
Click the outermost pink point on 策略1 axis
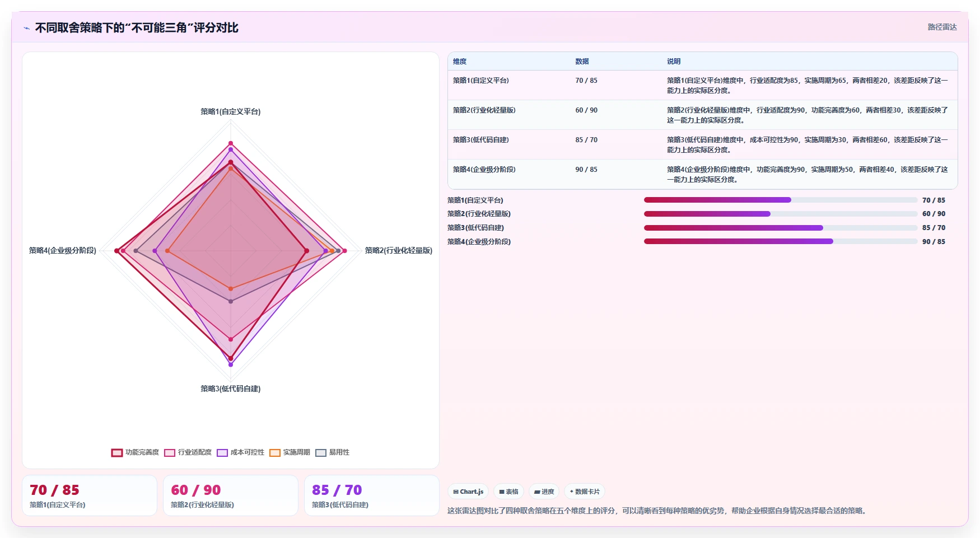[231, 144]
